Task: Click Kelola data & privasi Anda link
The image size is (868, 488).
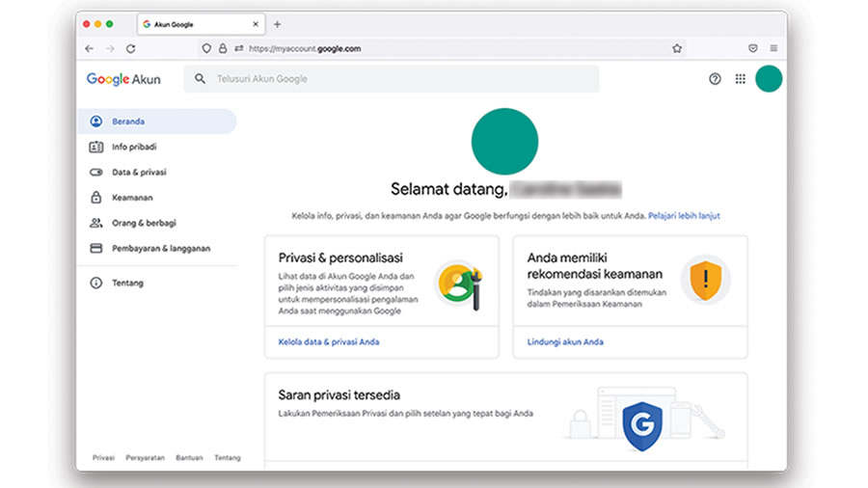Action: coord(328,341)
